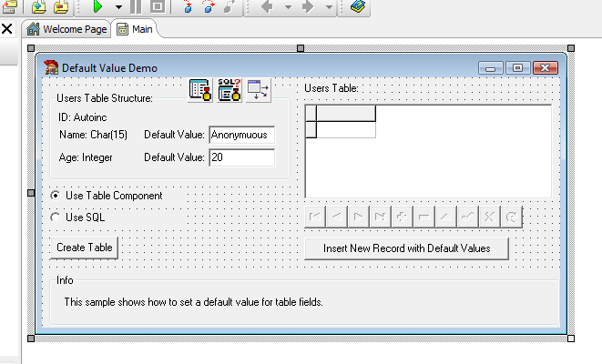Click the navigator's delete record minus button
The height and width of the screenshot is (364, 602).
coord(423,217)
